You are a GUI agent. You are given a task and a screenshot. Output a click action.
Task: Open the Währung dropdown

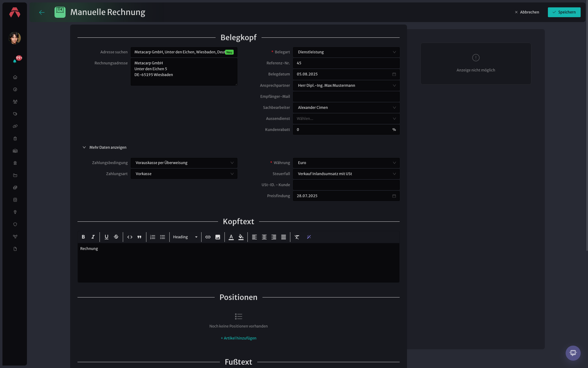click(x=346, y=163)
